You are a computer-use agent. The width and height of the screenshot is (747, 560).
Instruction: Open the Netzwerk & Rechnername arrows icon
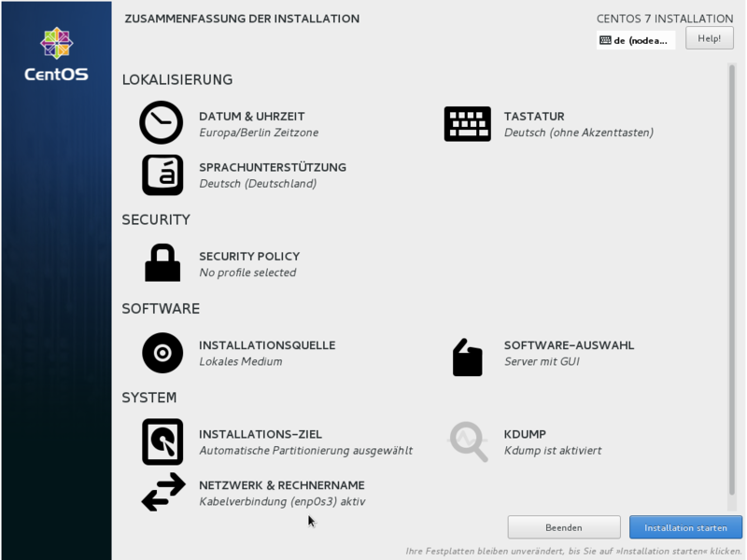point(163,492)
